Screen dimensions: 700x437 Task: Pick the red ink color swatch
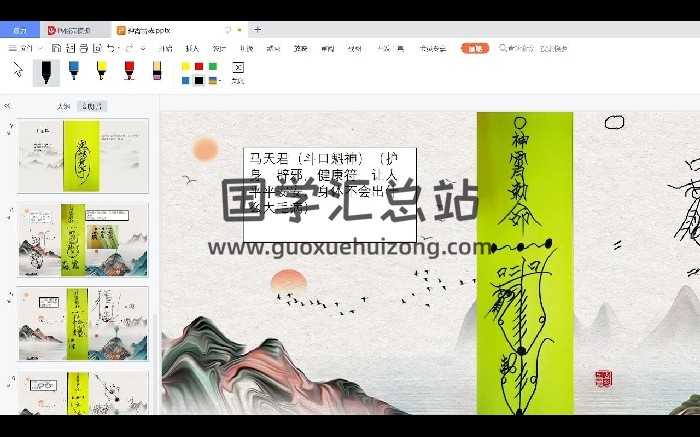tap(199, 66)
